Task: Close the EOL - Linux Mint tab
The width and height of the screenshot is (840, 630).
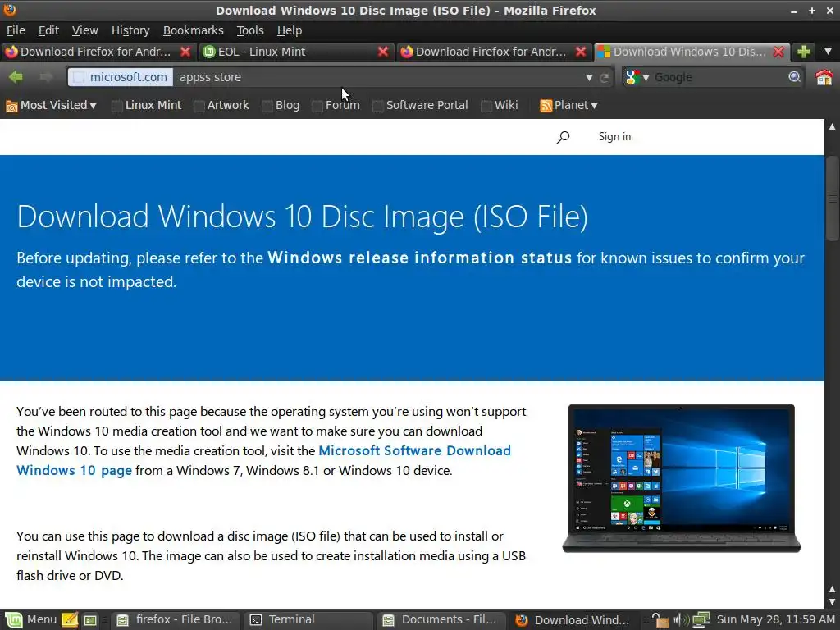Action: (383, 52)
